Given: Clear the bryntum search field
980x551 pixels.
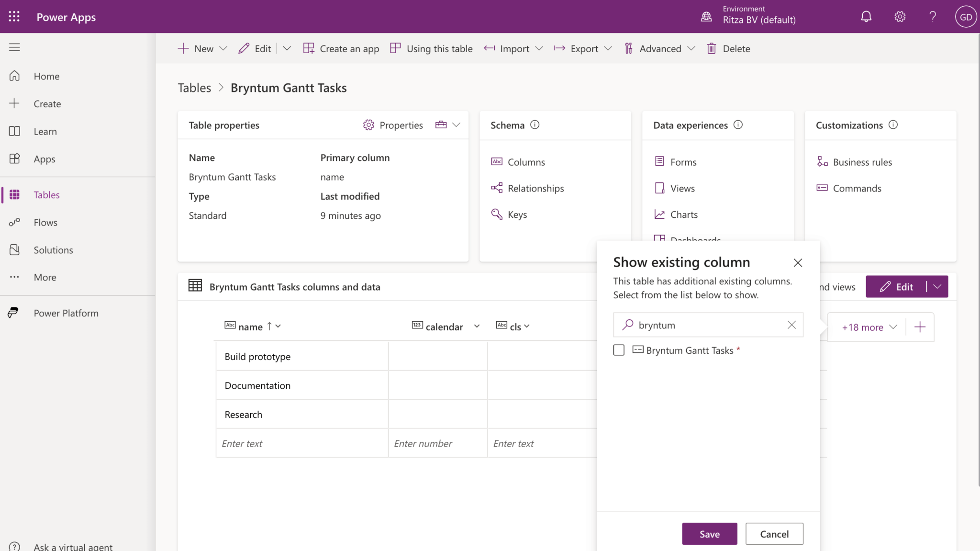Looking at the screenshot, I should pyautogui.click(x=791, y=325).
